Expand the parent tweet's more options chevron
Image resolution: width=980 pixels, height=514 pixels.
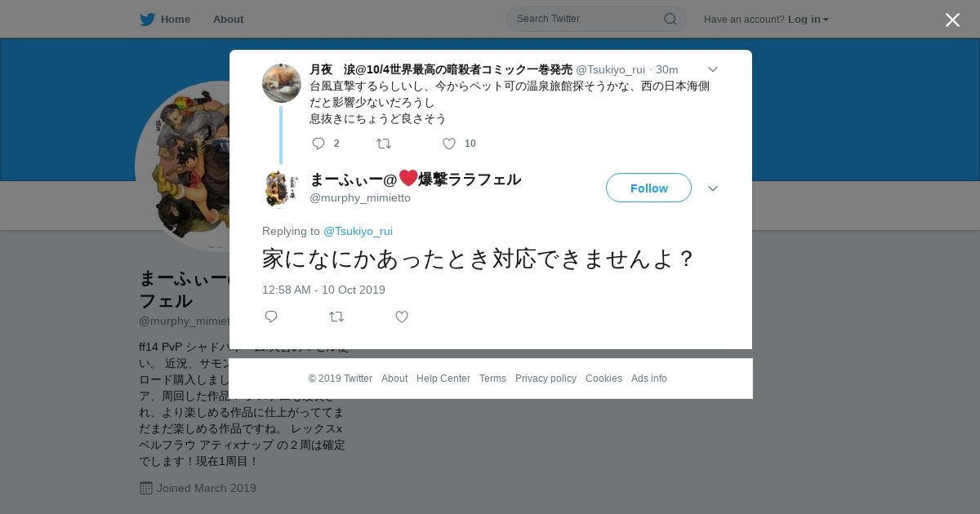coord(712,69)
